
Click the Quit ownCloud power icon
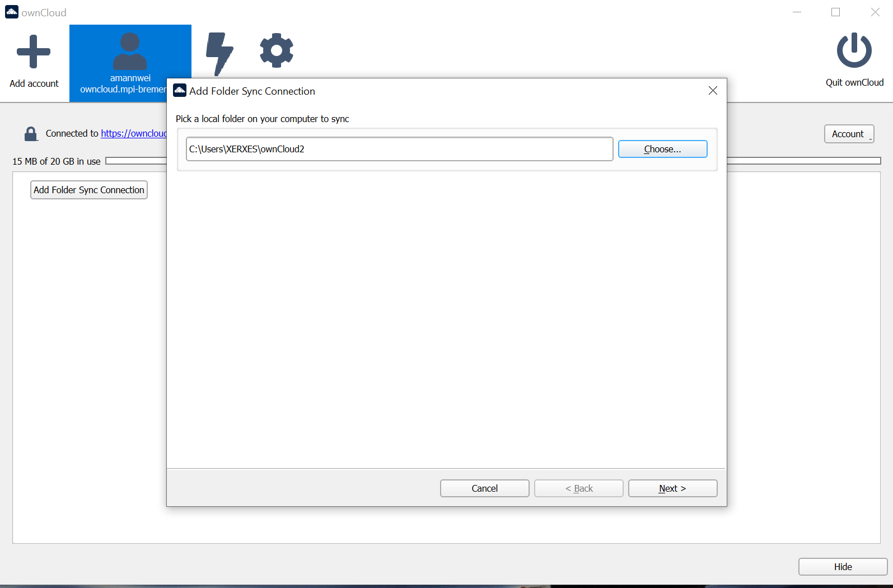[854, 50]
